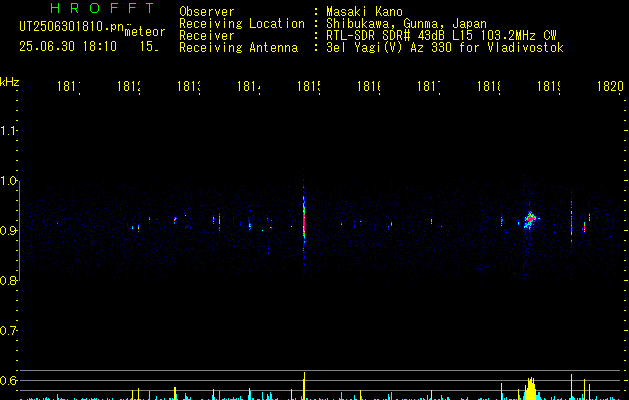
Task: Click the Observer label
Action: 207,11
